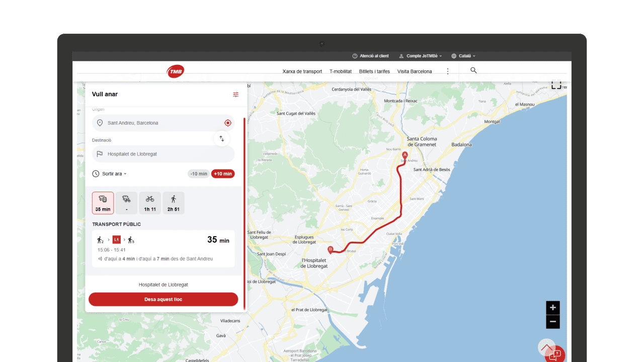This screenshot has height=362, width=644.
Task: Open route preferences filter icon
Action: tap(235, 95)
